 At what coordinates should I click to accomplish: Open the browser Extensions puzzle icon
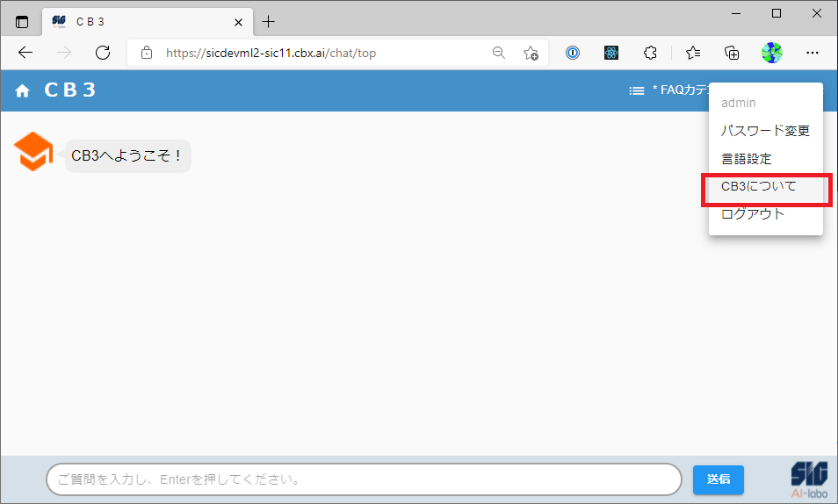pyautogui.click(x=650, y=53)
